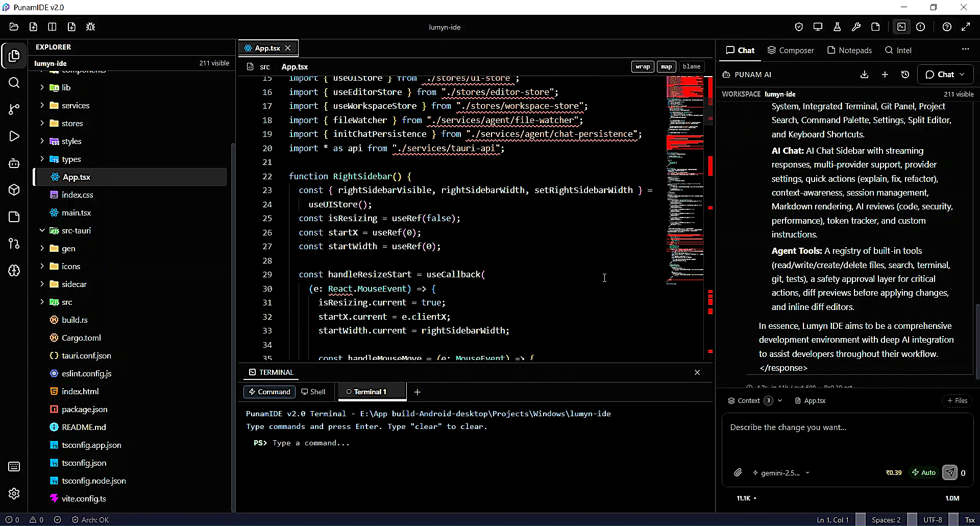This screenshot has height=526, width=980.
Task: Switch to the Composer tab
Action: [x=791, y=50]
